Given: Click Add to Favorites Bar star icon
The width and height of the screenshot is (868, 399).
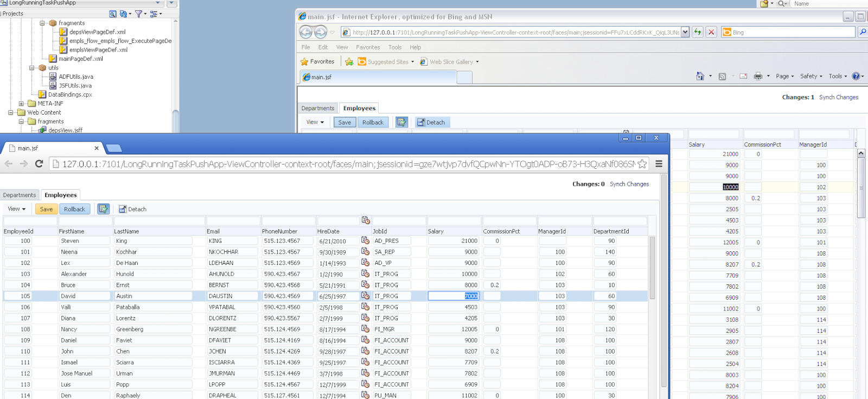Looking at the screenshot, I should coord(349,62).
